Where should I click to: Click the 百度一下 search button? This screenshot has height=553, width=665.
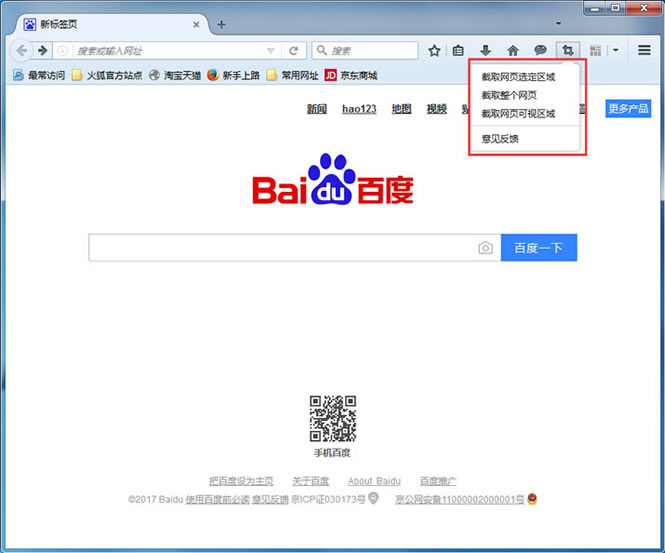point(539,248)
